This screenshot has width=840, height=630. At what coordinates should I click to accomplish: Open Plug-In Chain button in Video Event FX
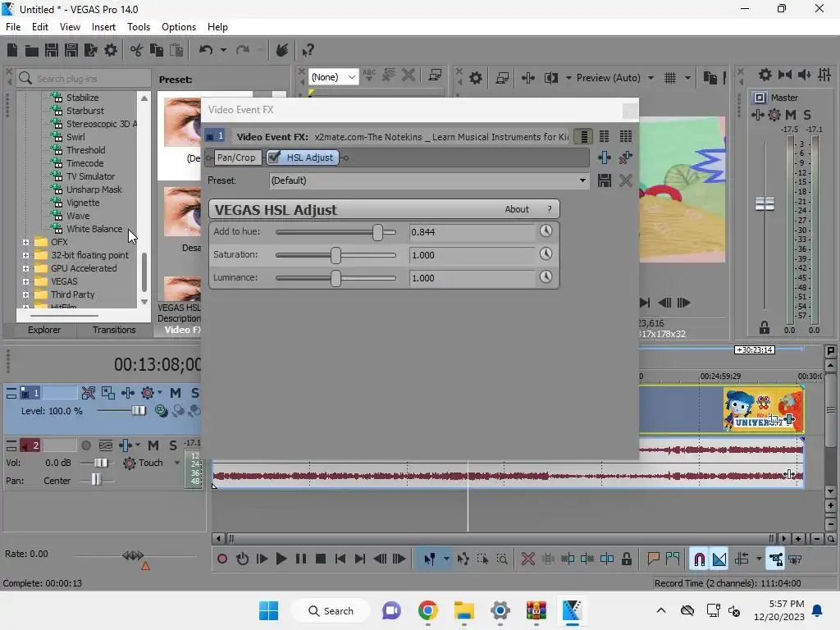click(x=605, y=157)
